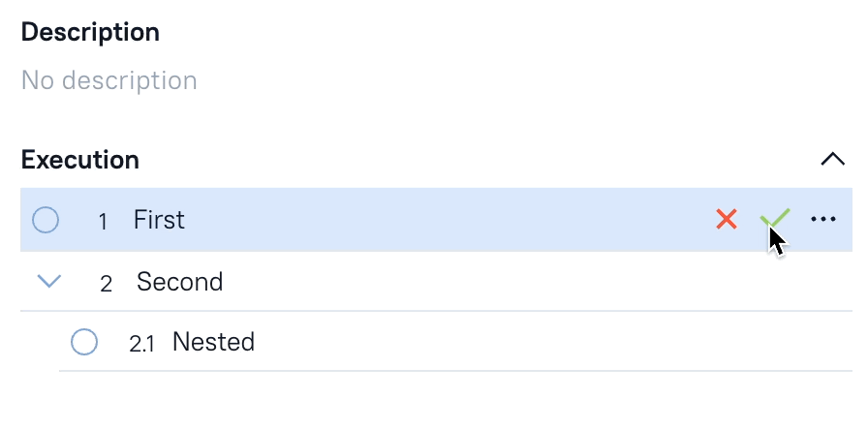Open more options for the First step
The width and height of the screenshot is (868, 430).
tap(823, 220)
